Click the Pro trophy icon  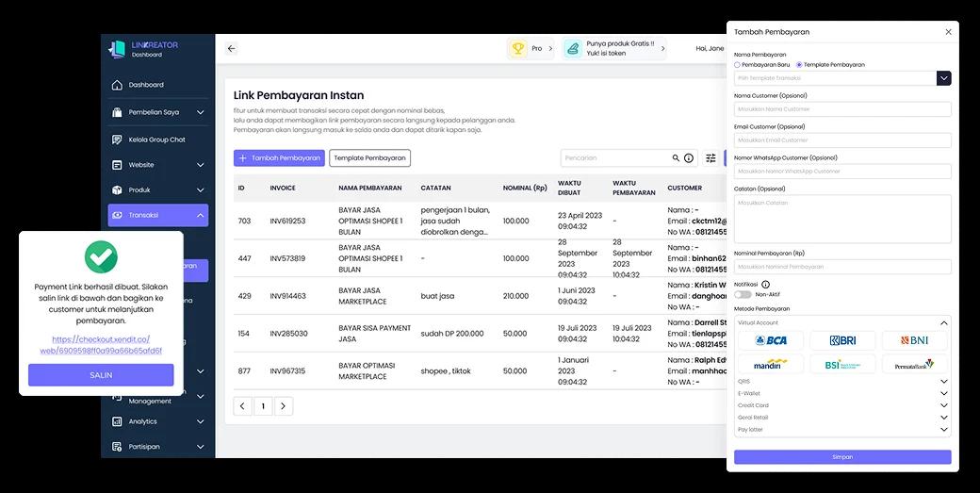coord(517,48)
